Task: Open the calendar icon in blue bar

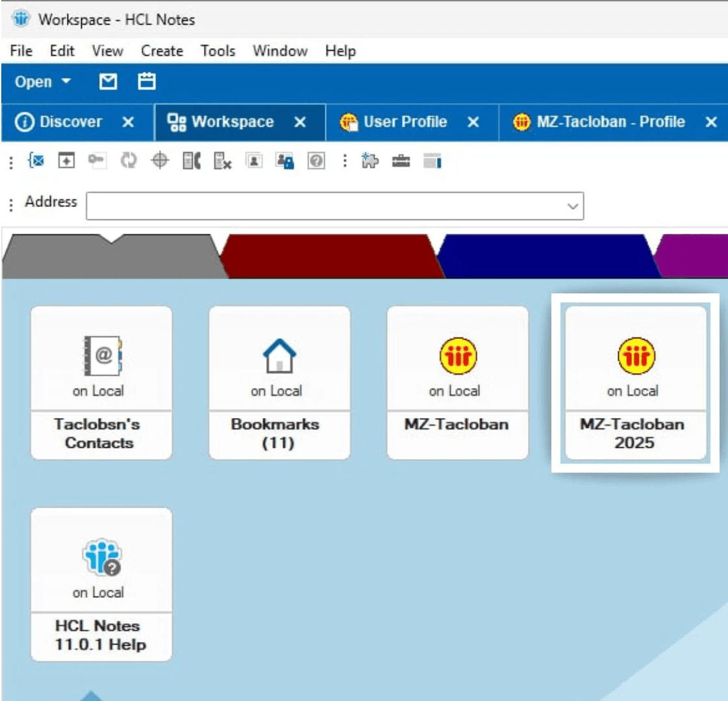Action: 147,82
